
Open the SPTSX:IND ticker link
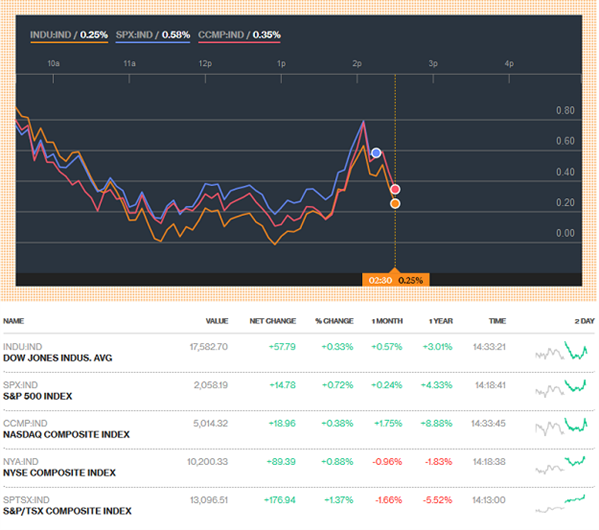tap(26, 500)
